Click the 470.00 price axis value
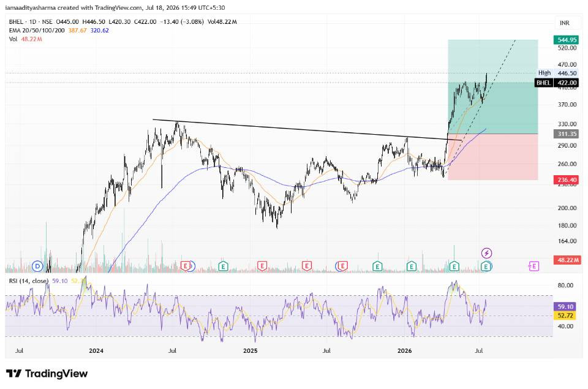The width and height of the screenshot is (588, 389). pos(567,64)
